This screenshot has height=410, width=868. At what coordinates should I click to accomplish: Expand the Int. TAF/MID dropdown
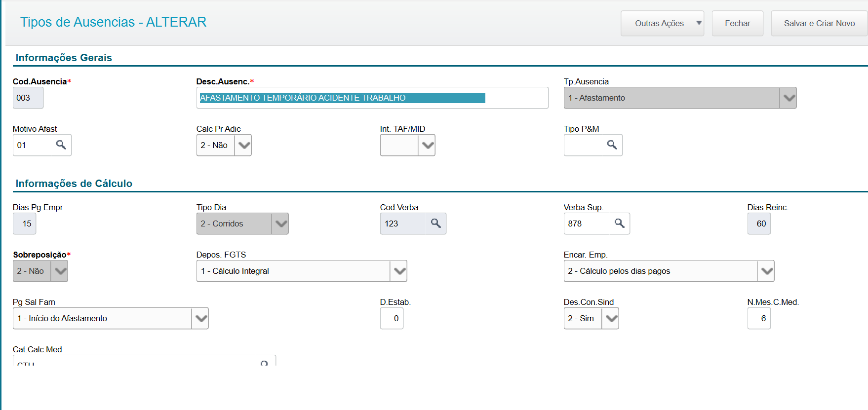pyautogui.click(x=427, y=146)
